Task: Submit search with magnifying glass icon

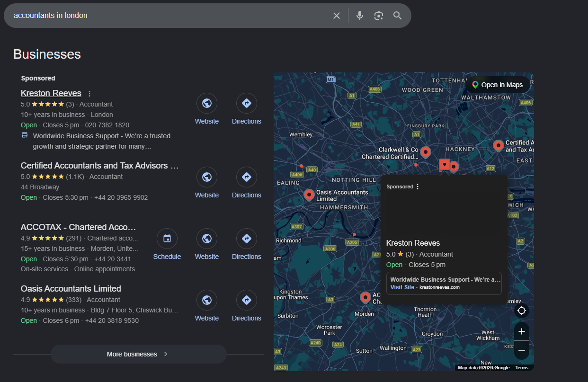Action: (397, 16)
